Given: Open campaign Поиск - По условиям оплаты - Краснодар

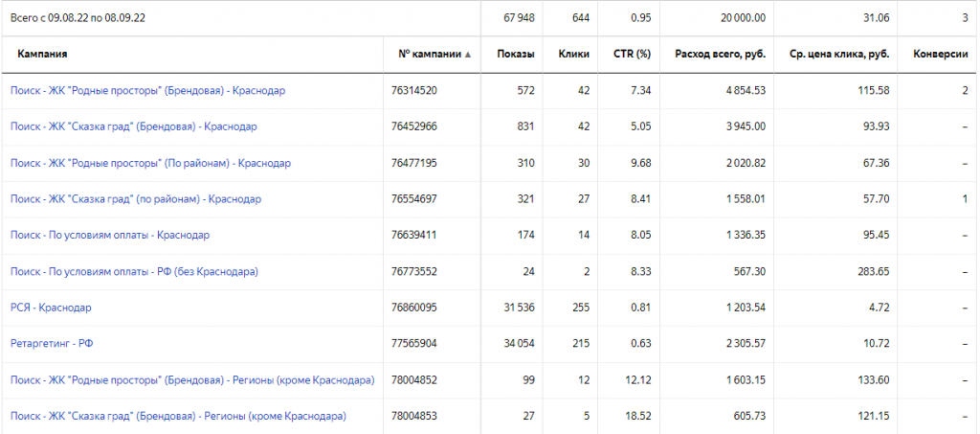Looking at the screenshot, I should tap(110, 236).
